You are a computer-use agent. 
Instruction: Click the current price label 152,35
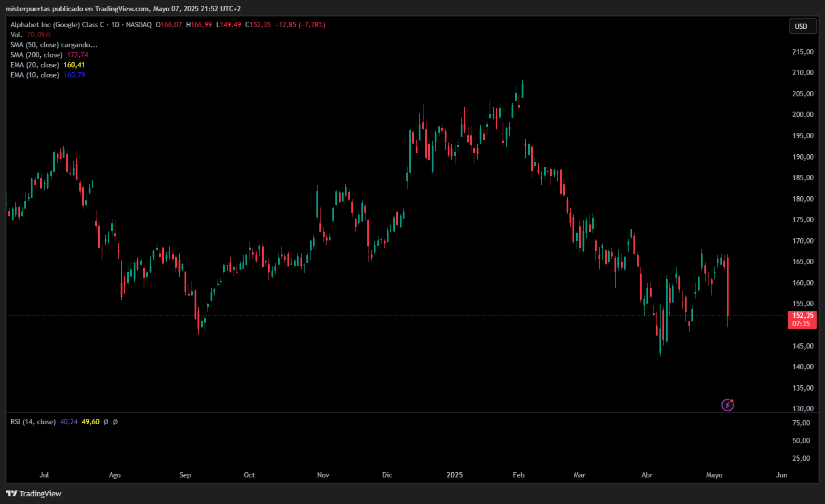pyautogui.click(x=801, y=316)
